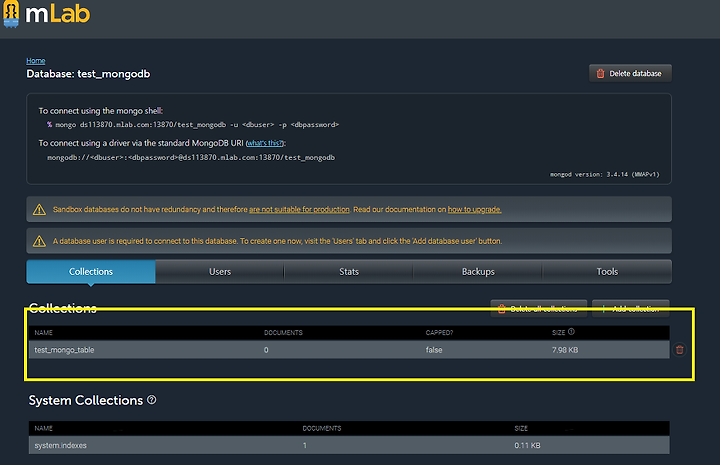Click the "Database: test_mongodb" title
Viewport: 720px width, 465px height.
[x=88, y=74]
